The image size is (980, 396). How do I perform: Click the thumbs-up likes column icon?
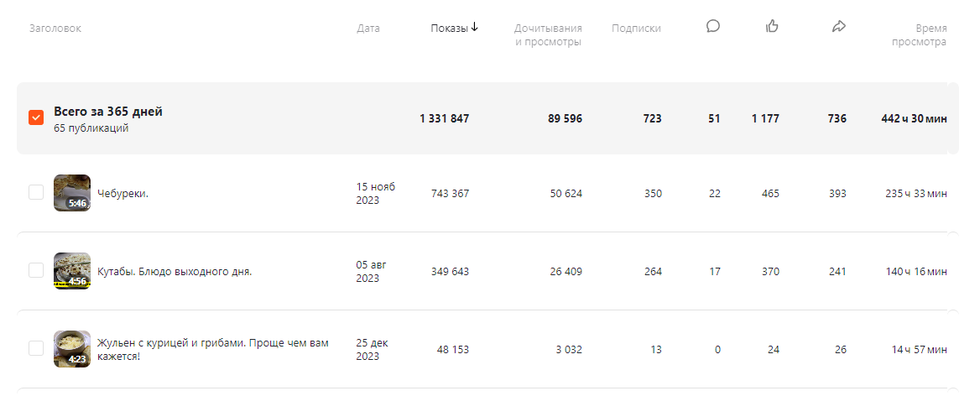[772, 26]
